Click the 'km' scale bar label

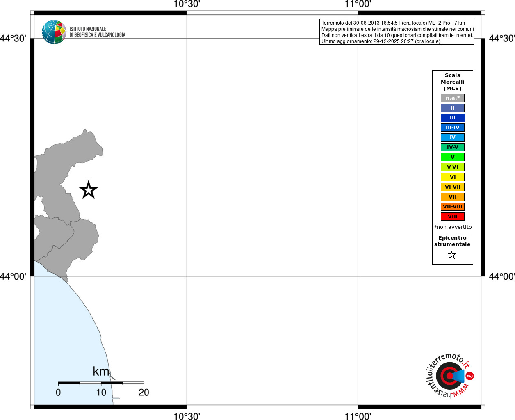click(x=101, y=371)
